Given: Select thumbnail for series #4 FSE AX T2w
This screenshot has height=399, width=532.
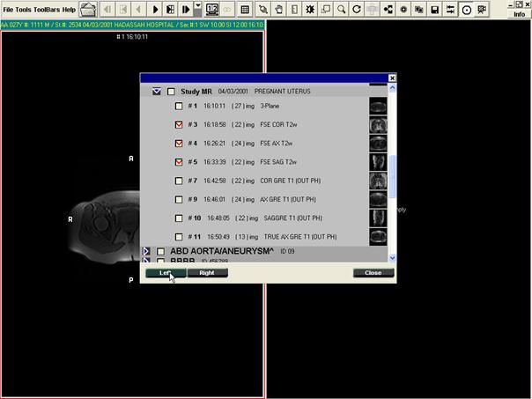Looking at the screenshot, I should click(378, 144).
